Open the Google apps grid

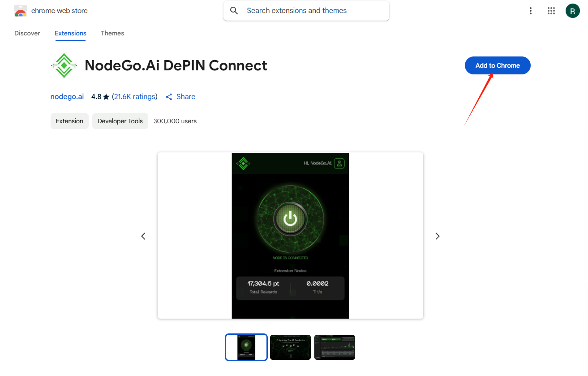click(551, 11)
